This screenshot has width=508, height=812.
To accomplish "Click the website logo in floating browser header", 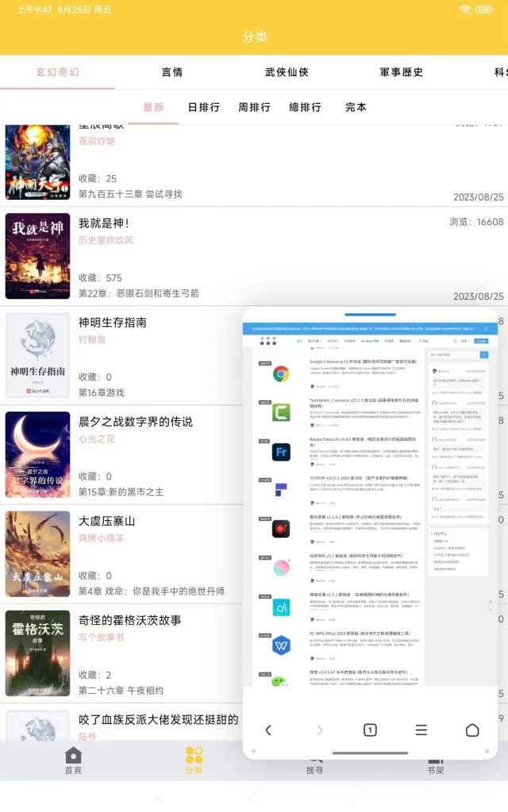I will tap(268, 341).
